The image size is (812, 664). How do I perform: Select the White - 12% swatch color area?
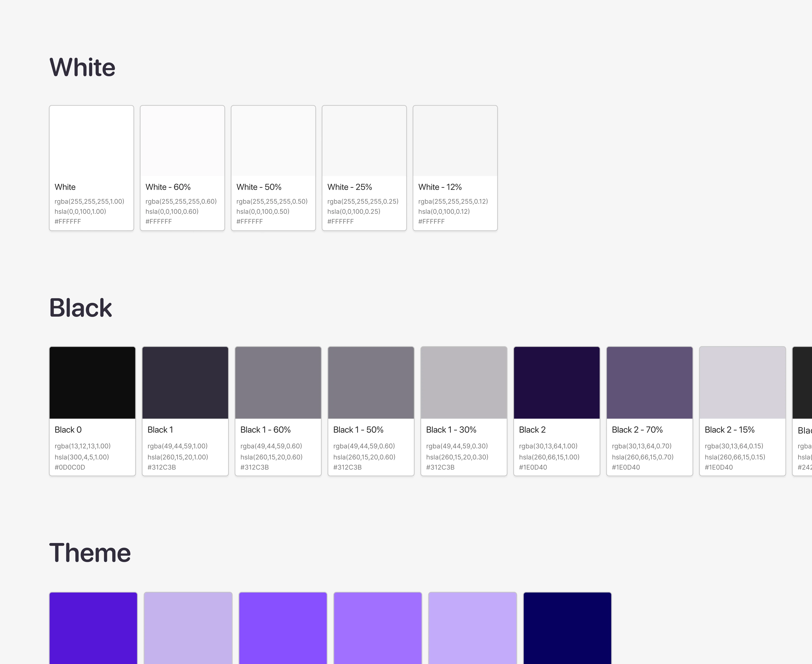click(x=455, y=141)
